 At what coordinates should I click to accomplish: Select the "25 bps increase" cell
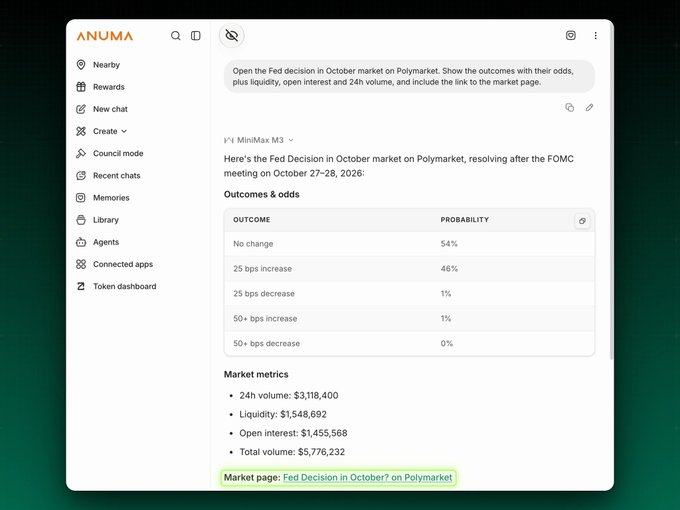coord(262,268)
